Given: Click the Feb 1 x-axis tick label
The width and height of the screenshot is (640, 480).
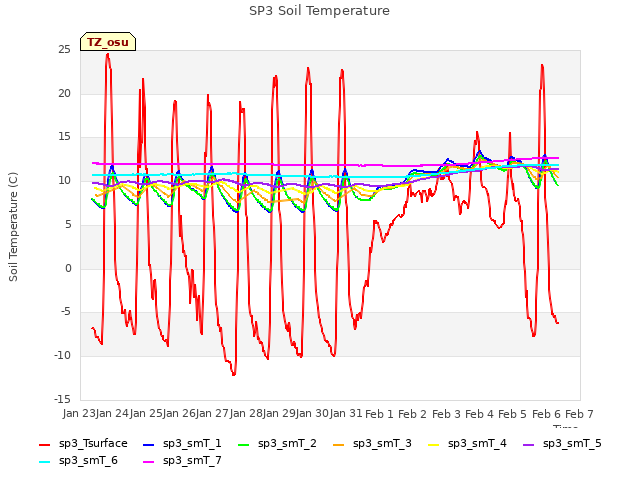Looking at the screenshot, I should (379, 414).
